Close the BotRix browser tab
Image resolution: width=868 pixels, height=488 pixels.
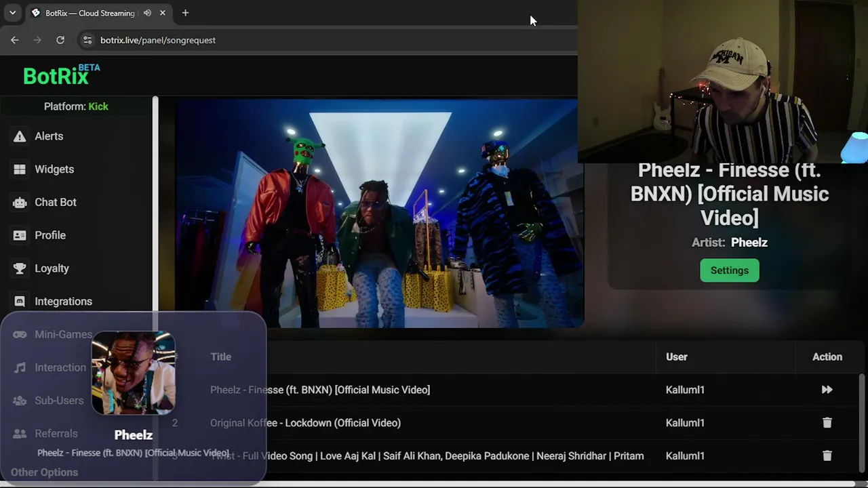coord(163,13)
